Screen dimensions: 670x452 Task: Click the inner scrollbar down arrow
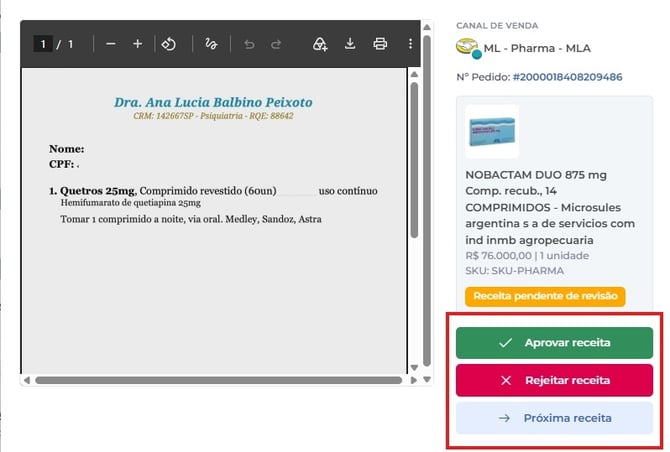pyautogui.click(x=414, y=367)
